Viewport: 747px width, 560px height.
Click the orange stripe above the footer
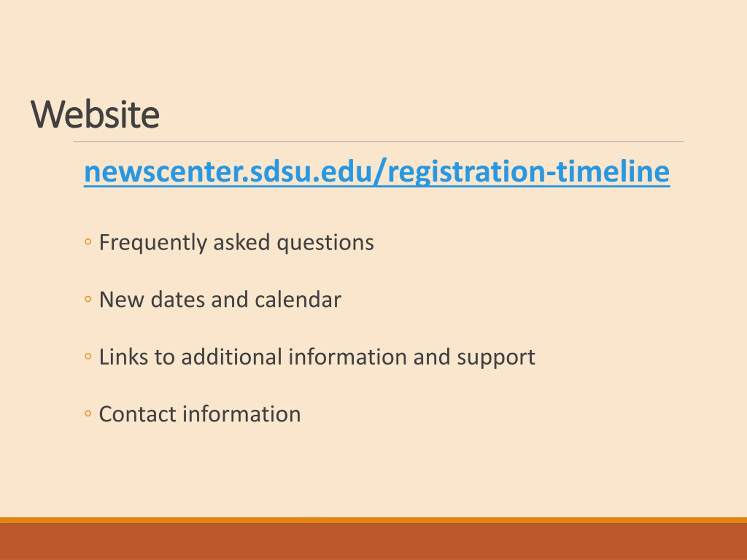(373, 520)
